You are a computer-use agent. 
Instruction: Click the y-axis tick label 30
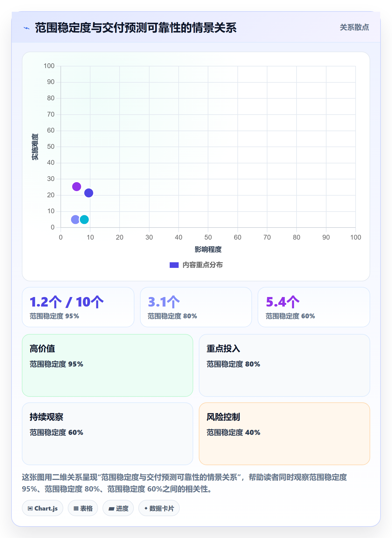coord(51,179)
